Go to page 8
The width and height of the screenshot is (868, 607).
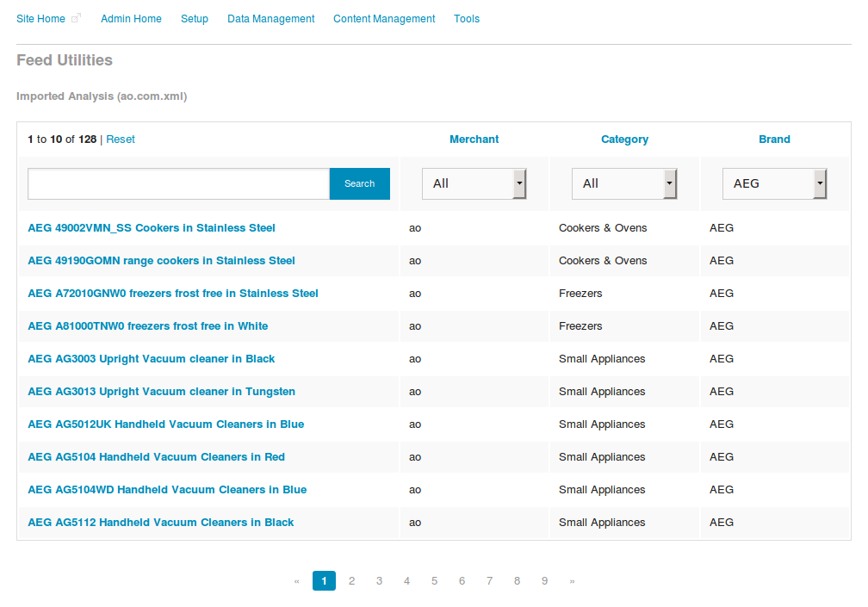click(517, 581)
